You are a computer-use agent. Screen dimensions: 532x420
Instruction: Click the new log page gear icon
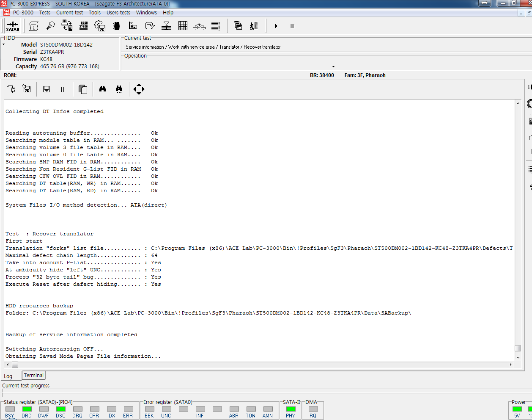click(11, 89)
